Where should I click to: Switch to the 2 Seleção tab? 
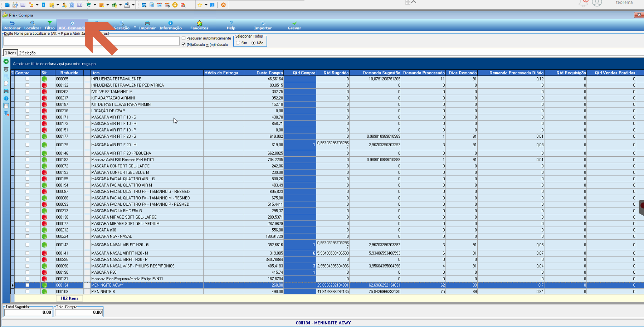(28, 53)
